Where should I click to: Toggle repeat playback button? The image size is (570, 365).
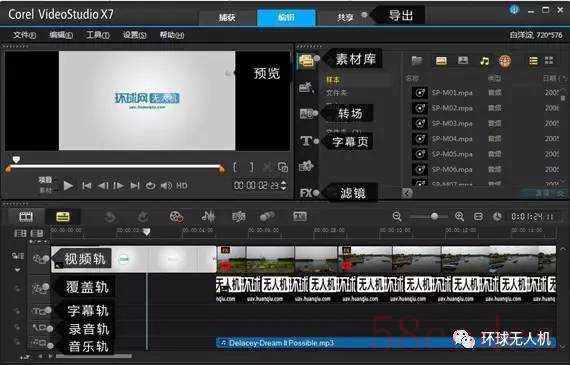point(150,186)
